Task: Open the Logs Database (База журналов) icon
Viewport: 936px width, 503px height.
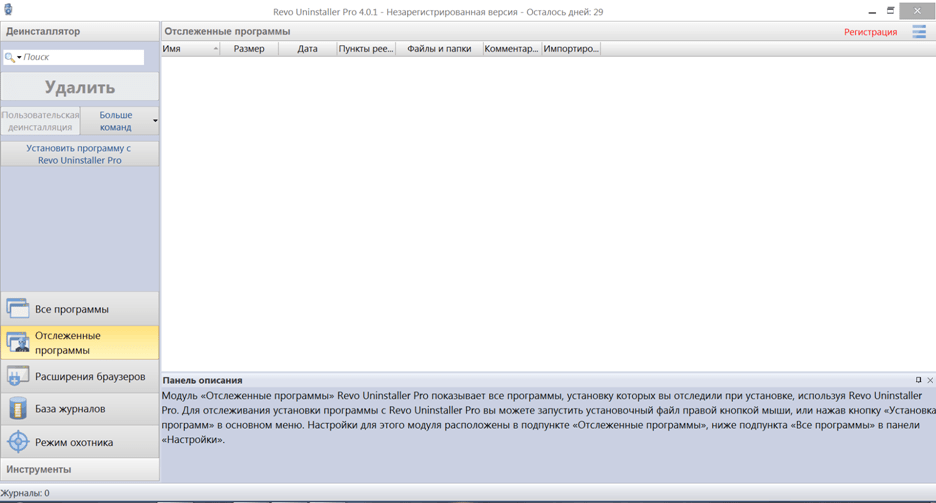Action: pyautogui.click(x=18, y=409)
